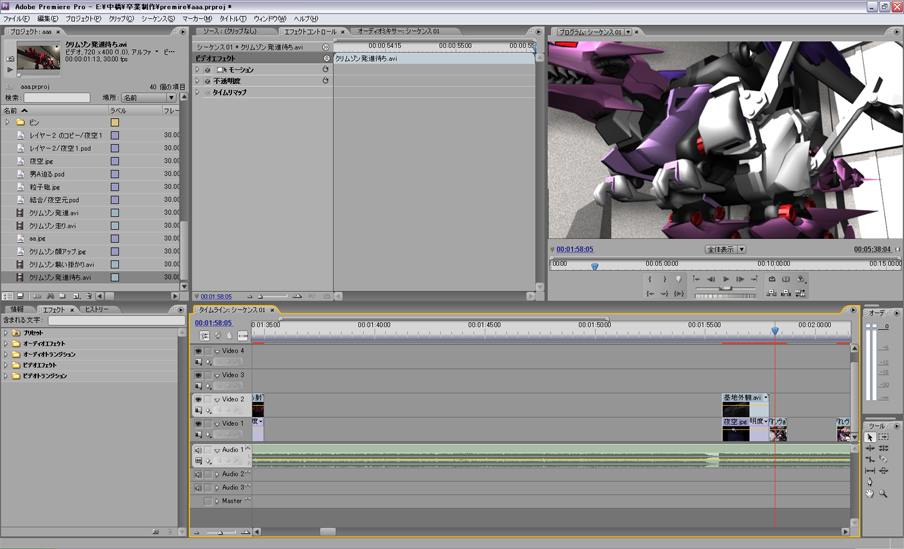Screen dimensions: 904x549
Task: Select the 基地外観.avi clip on Video 2
Action: [x=745, y=405]
